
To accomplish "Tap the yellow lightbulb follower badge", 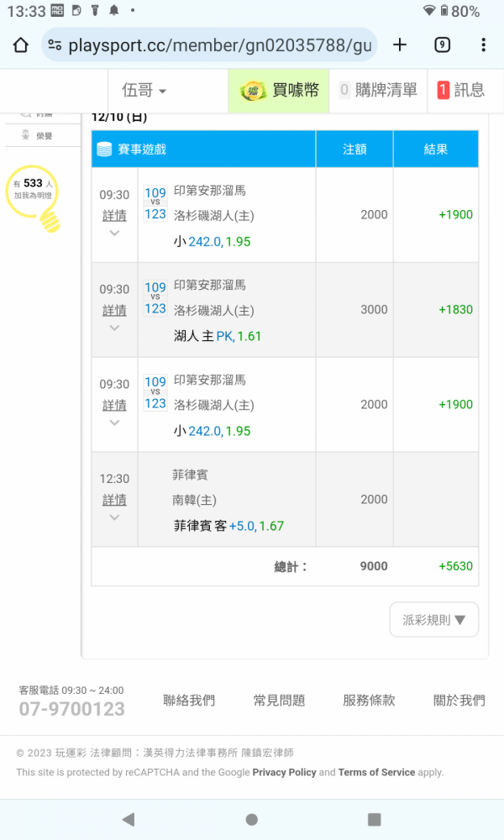I will coord(34,197).
